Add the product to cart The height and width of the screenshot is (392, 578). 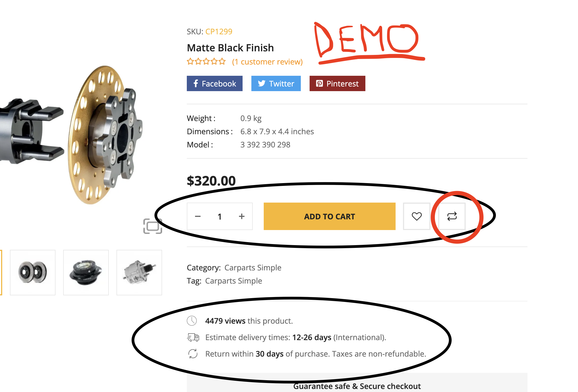pyautogui.click(x=330, y=216)
